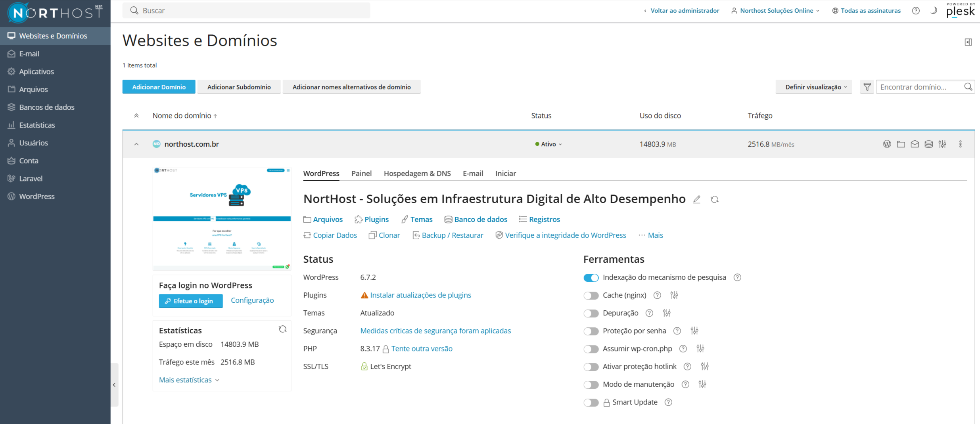This screenshot has width=980, height=424.
Task: Click Adicionar Subdomínio button
Action: (239, 87)
